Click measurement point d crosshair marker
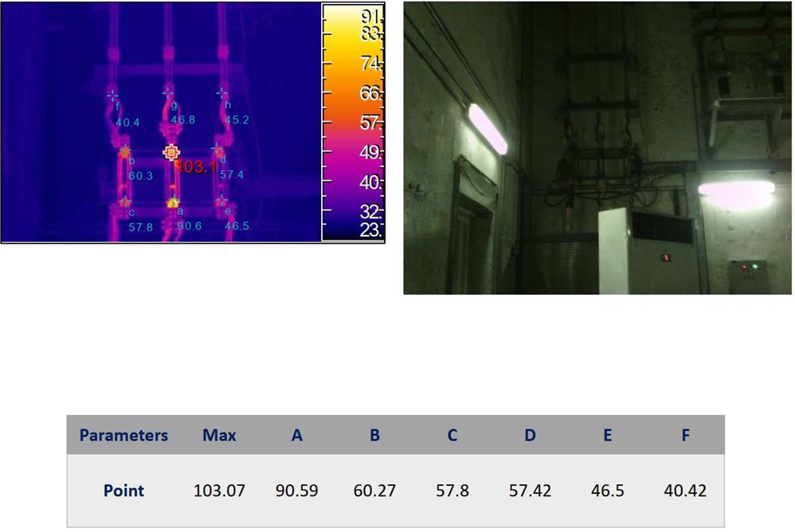795x532 pixels. 217,149
